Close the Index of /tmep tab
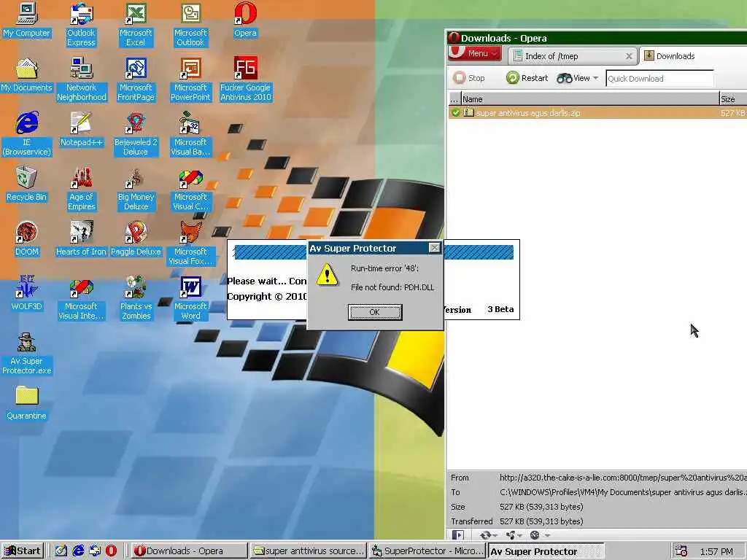 pyautogui.click(x=629, y=56)
